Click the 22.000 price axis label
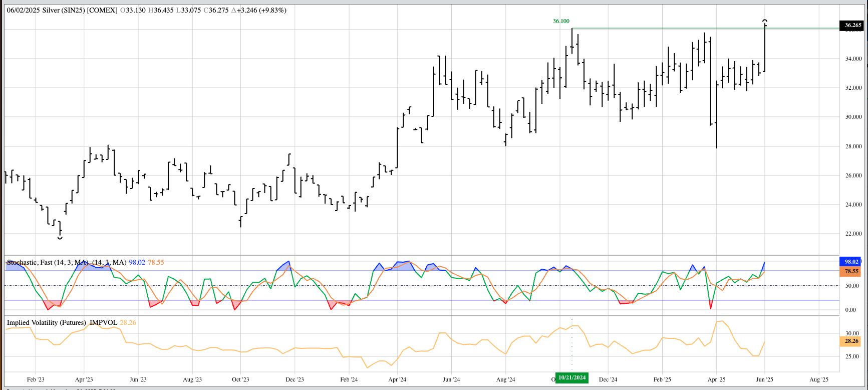Image resolution: width=868 pixels, height=390 pixels. pos(853,234)
